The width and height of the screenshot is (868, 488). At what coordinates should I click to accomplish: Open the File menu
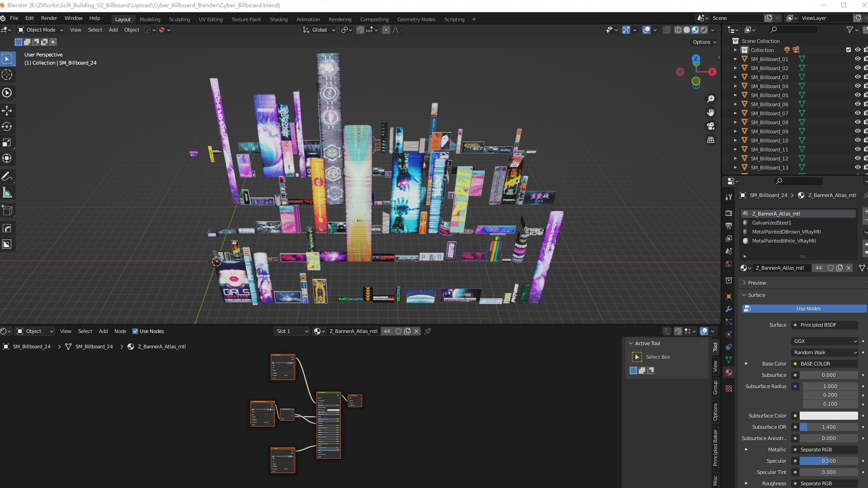click(x=14, y=18)
